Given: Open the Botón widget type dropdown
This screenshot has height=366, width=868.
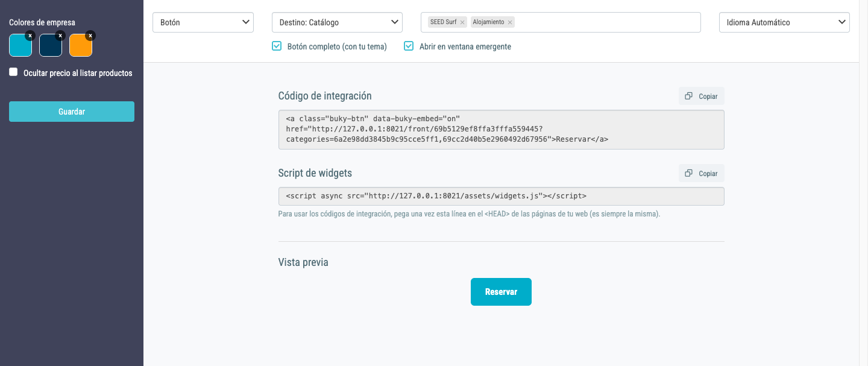Looking at the screenshot, I should point(203,22).
